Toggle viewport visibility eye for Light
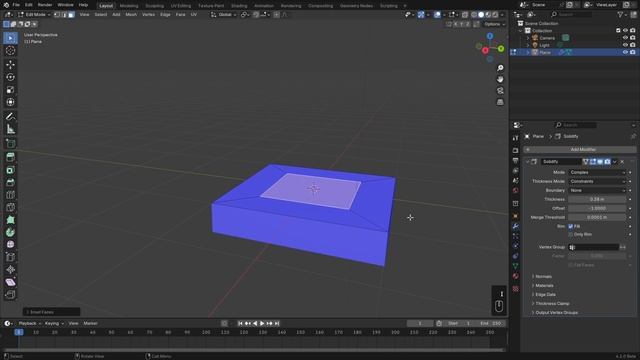This screenshot has height=360, width=640. pyautogui.click(x=625, y=45)
